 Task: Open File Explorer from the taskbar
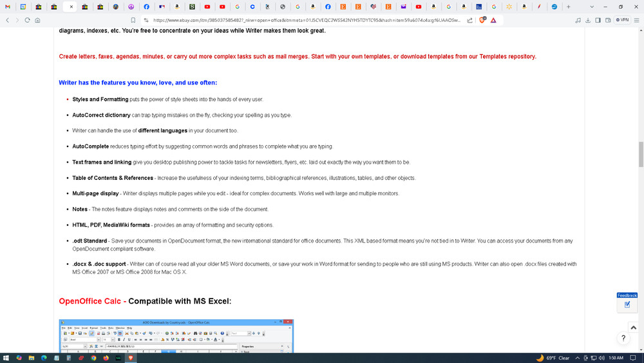[31, 358]
